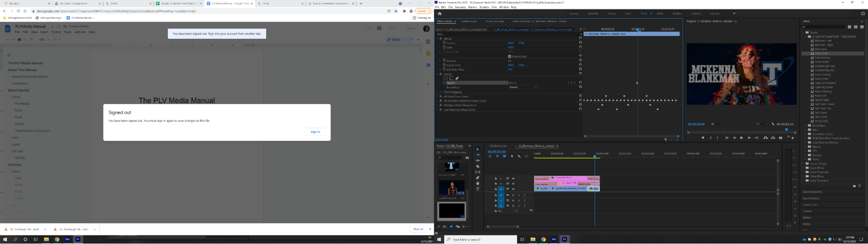Select the Razor tool in Premiere
The width and height of the screenshot is (868, 244).
[x=478, y=166]
